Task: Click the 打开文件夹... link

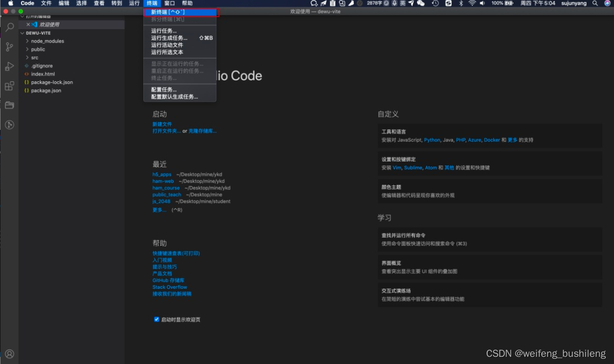Action: [x=167, y=131]
